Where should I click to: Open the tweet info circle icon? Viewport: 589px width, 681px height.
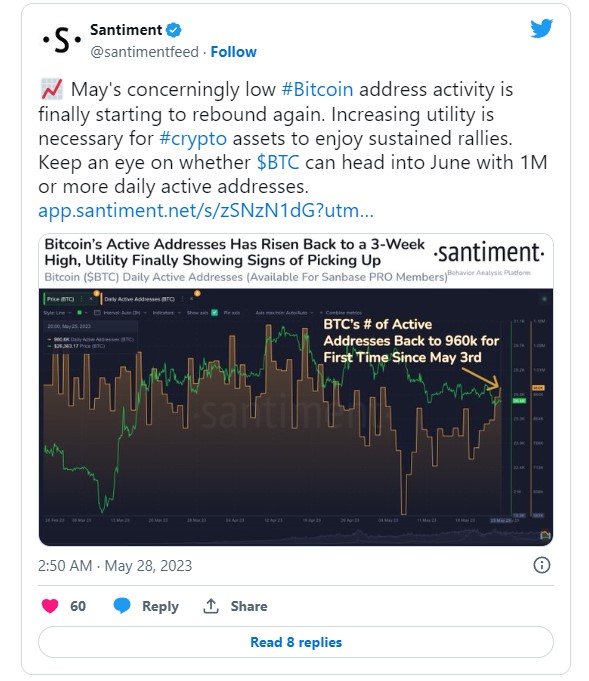coord(541,565)
